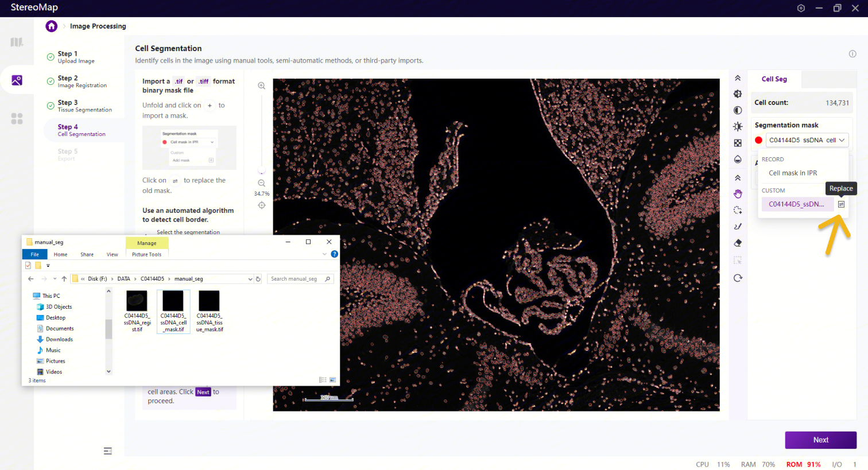The height and width of the screenshot is (470, 868).
Task: Open the image transform adjustment tool
Action: click(738, 94)
